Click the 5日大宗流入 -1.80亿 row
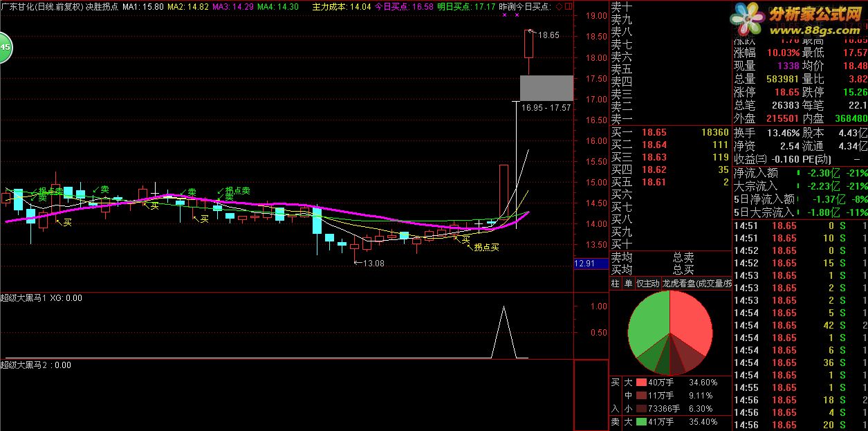The height and width of the screenshot is (431, 868). click(x=800, y=212)
